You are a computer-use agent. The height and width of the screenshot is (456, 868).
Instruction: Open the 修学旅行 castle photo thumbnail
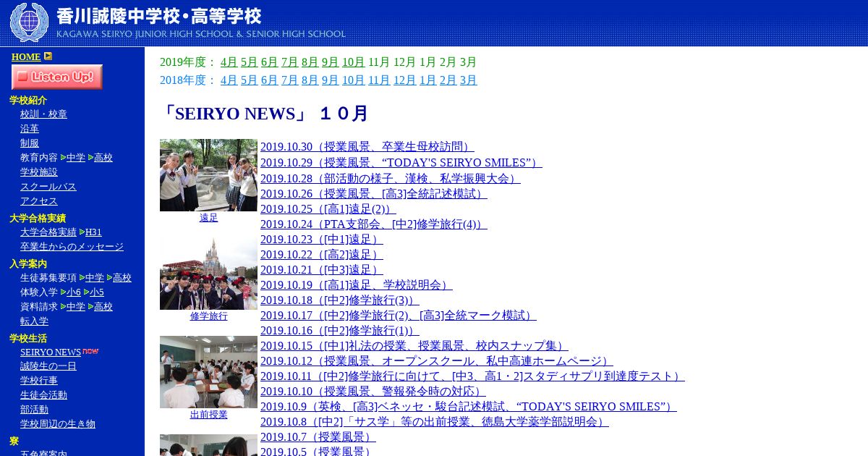pos(208,274)
